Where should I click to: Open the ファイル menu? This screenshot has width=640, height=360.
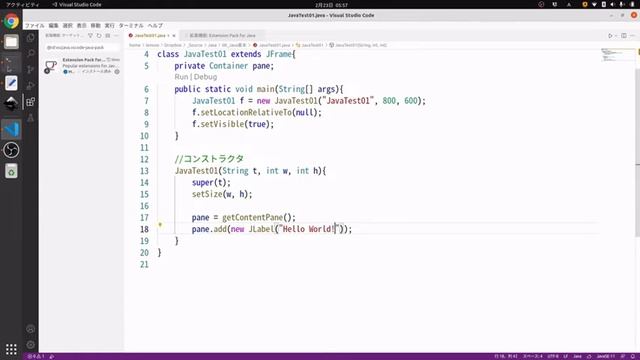pyautogui.click(x=34, y=25)
